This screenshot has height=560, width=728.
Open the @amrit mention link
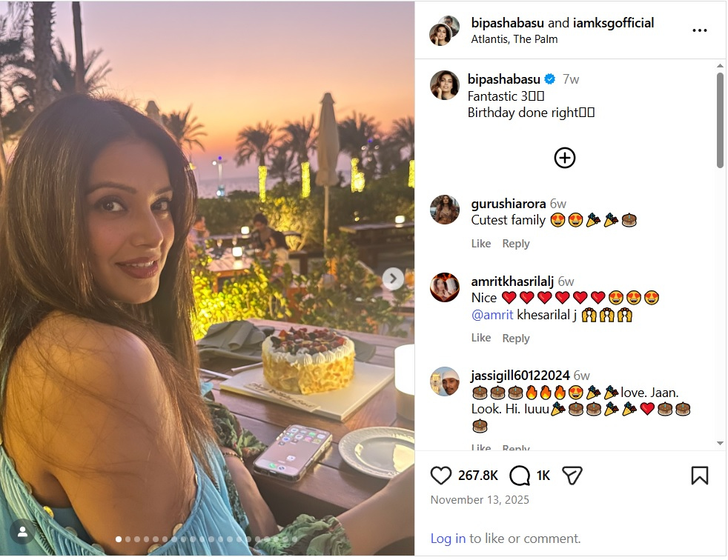492,315
